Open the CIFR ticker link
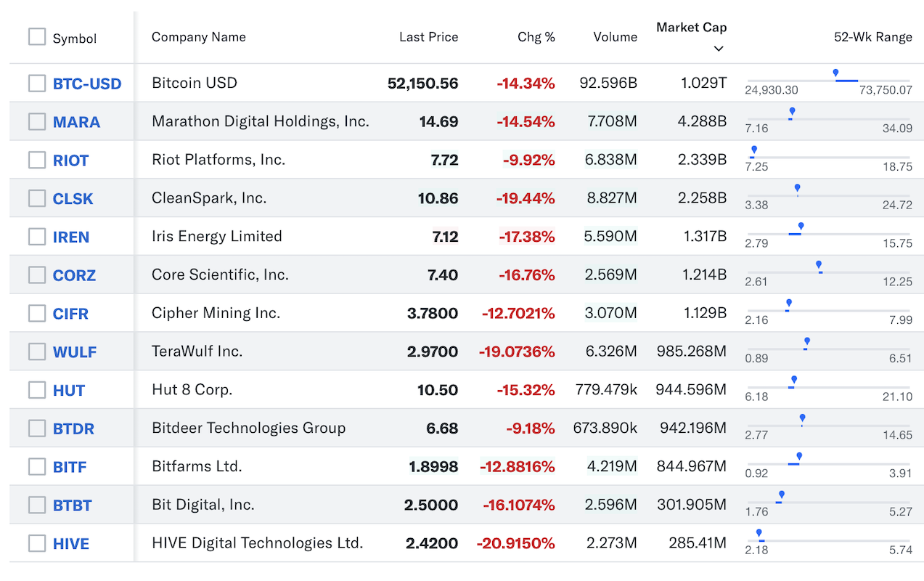 (71, 314)
